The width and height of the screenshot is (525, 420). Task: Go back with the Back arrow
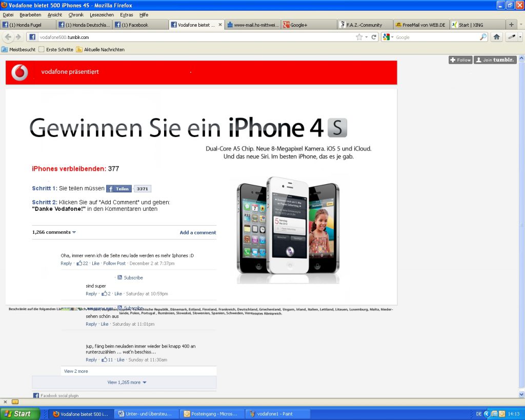8,37
